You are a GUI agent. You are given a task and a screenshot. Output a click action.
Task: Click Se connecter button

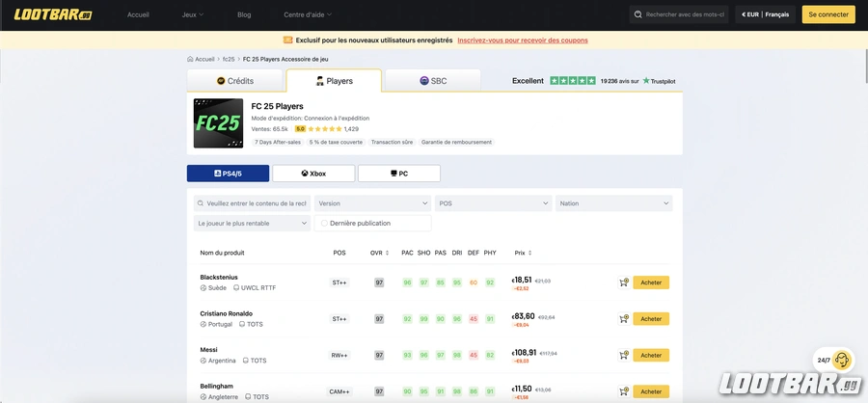[828, 15]
